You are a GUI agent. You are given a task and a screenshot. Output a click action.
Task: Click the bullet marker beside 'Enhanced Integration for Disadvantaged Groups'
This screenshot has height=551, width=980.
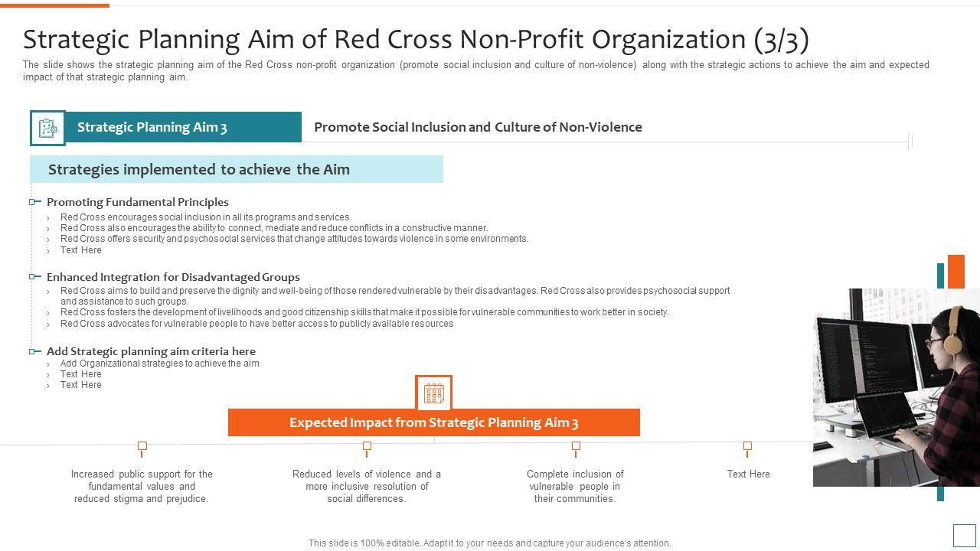point(34,277)
